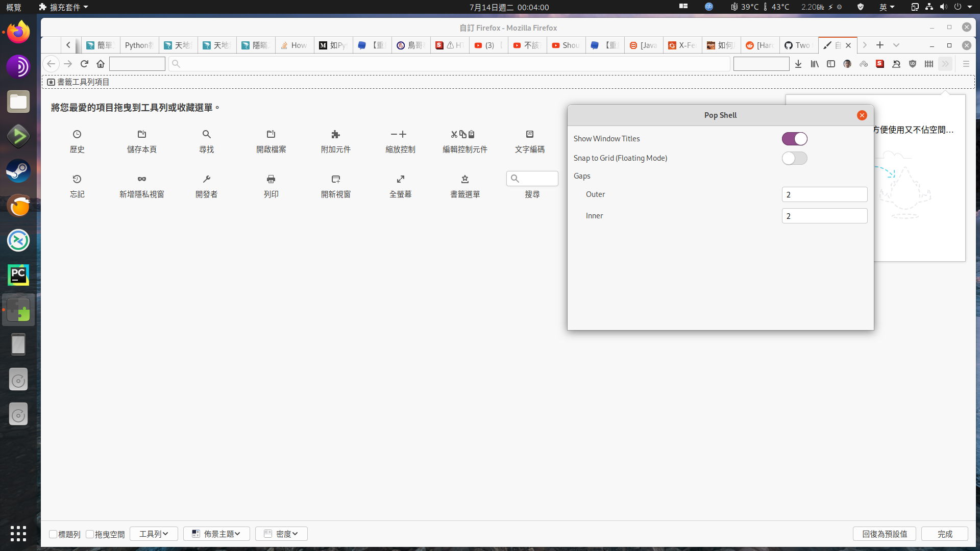980x551 pixels.
Task: Select the 儲存本頁 (Save Page) icon
Action: 142,134
